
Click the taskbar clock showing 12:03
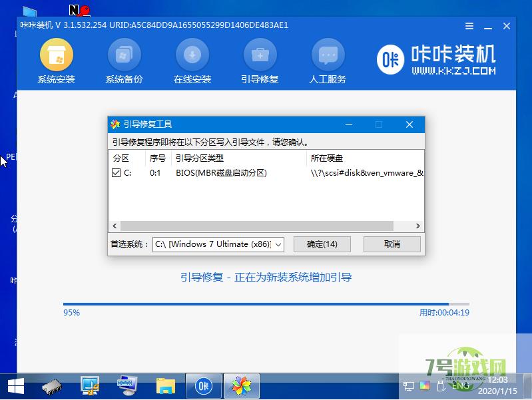[x=497, y=386]
